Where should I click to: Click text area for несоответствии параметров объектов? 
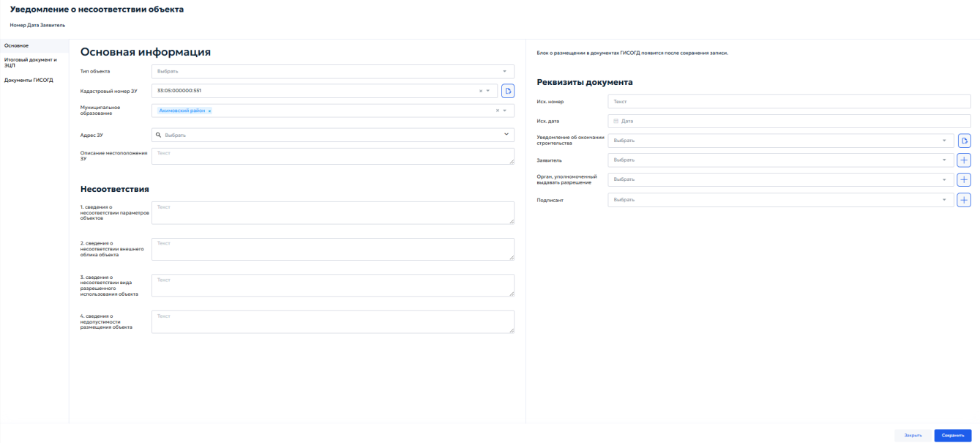click(x=333, y=212)
